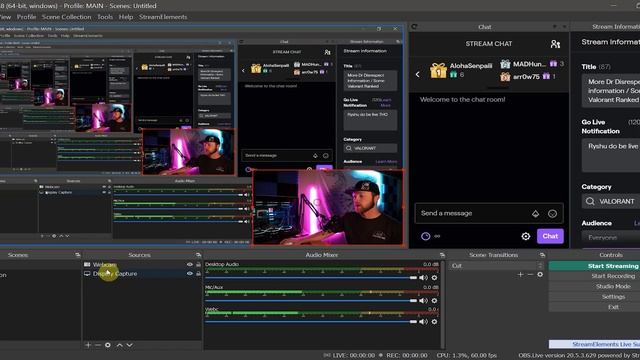Open the Profile menu
The width and height of the screenshot is (640, 360).
[27, 17]
